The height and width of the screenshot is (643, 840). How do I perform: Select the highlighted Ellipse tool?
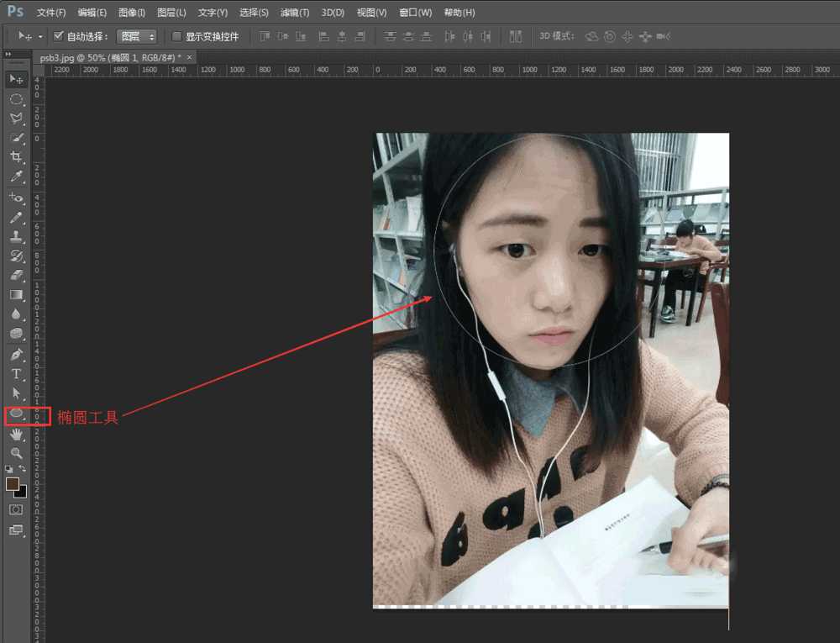click(17, 413)
